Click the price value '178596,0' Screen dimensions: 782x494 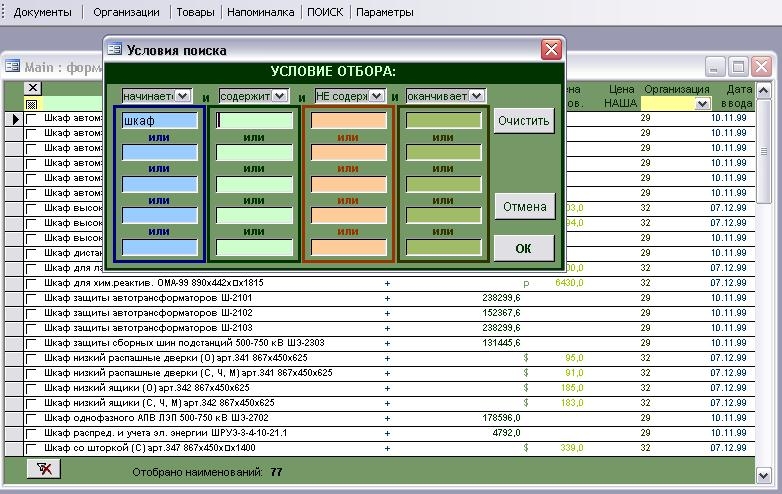[501, 418]
